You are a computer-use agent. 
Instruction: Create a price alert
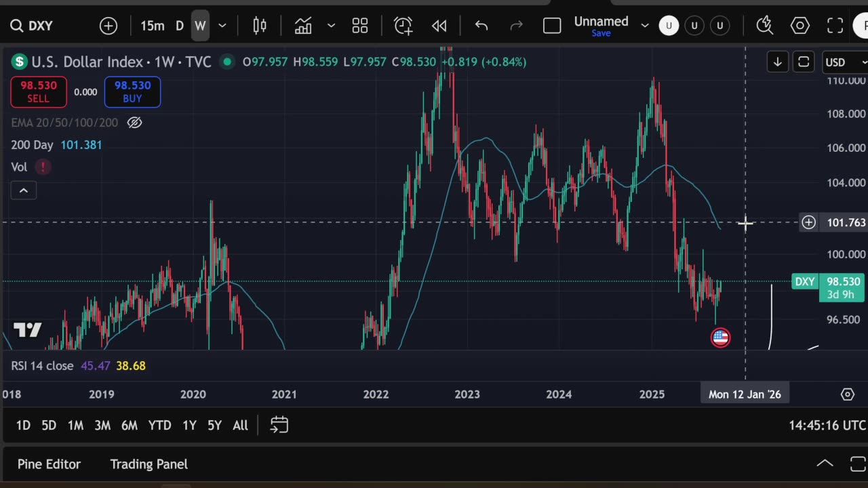tap(403, 26)
